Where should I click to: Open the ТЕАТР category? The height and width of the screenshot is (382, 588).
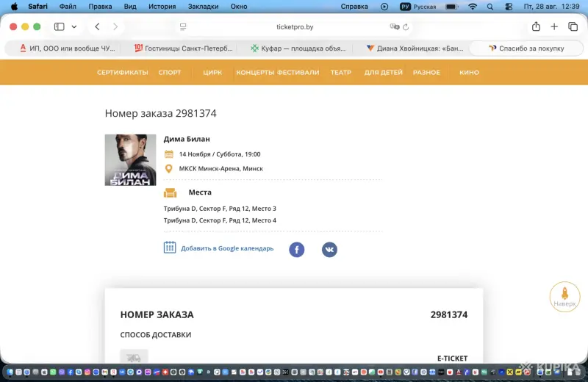(341, 72)
